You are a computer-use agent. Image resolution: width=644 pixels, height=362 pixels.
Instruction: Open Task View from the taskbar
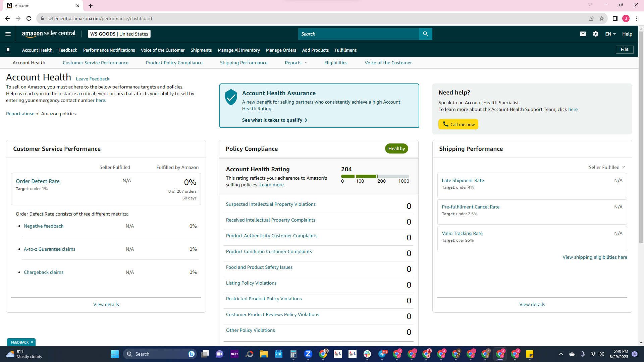click(x=205, y=354)
